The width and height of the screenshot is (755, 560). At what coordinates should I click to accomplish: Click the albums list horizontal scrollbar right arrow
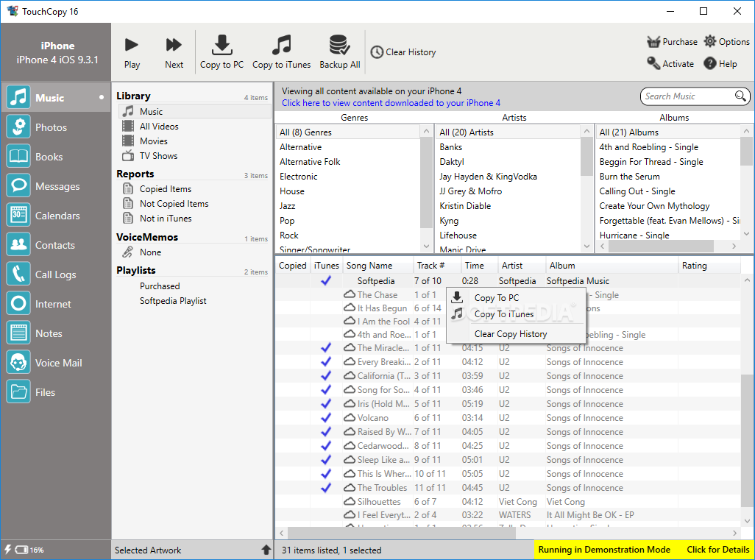(734, 246)
